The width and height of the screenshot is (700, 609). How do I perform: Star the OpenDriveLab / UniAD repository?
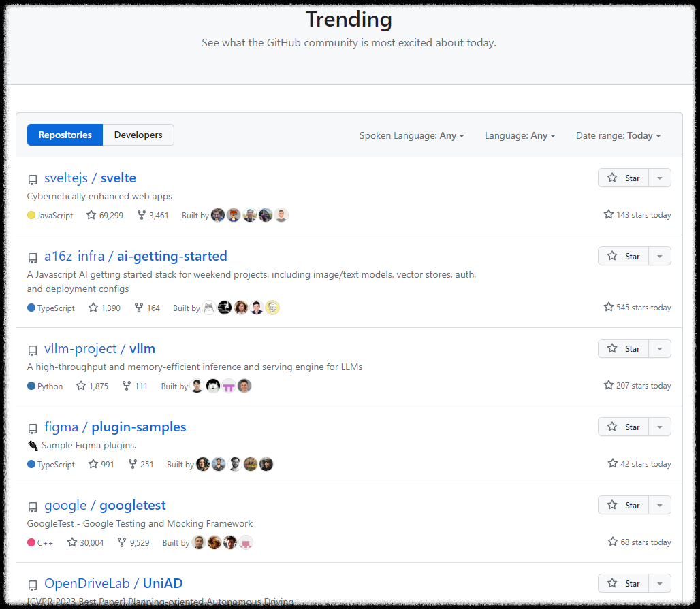pos(623,583)
